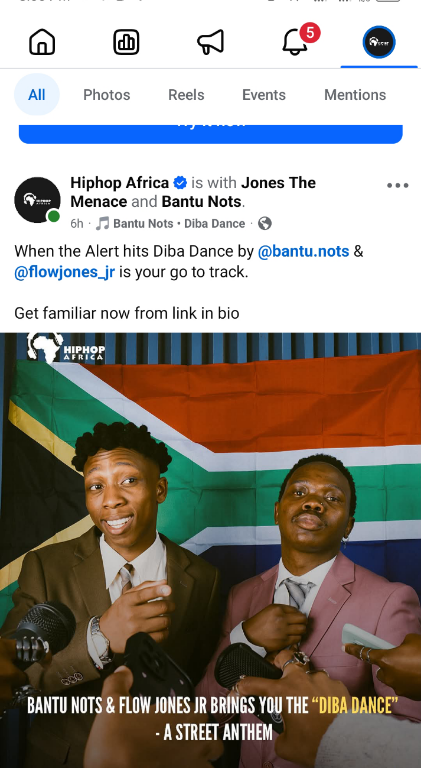Open post options three-dot menu

398,186
